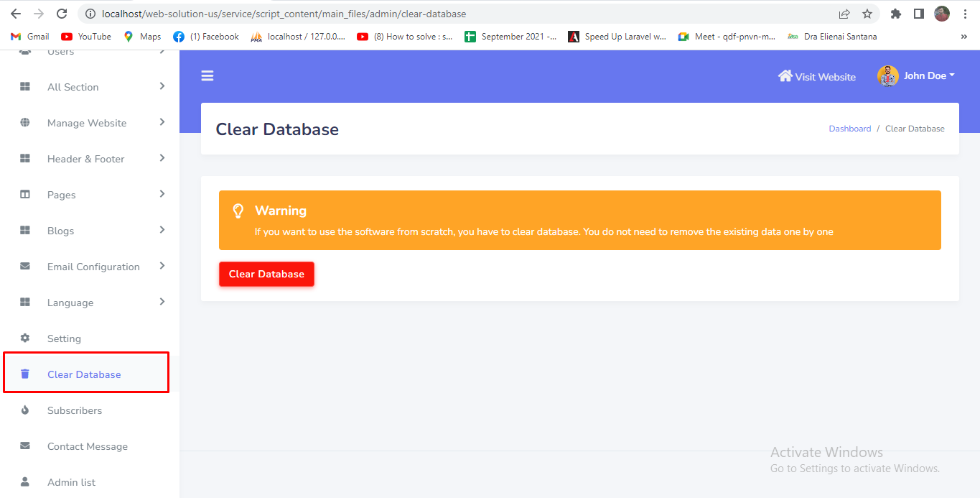980x498 pixels.
Task: Click the trash icon beside Clear Database
Action: tap(25, 374)
